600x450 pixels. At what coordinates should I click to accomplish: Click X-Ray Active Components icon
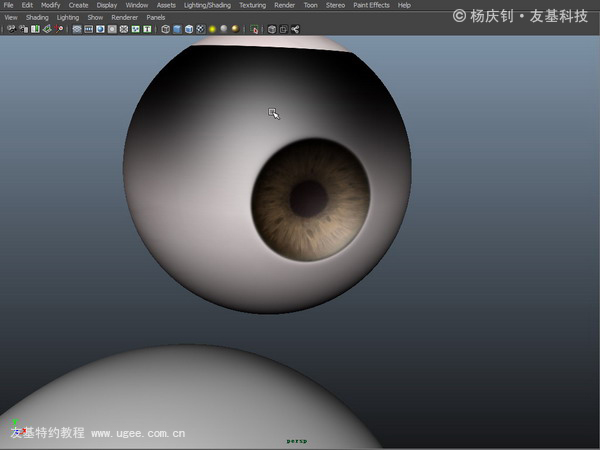284,29
